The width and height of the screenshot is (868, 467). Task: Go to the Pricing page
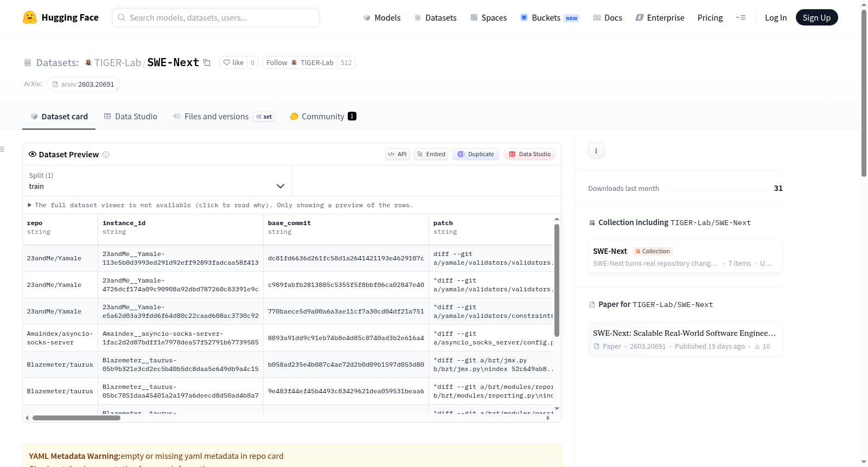(710, 17)
